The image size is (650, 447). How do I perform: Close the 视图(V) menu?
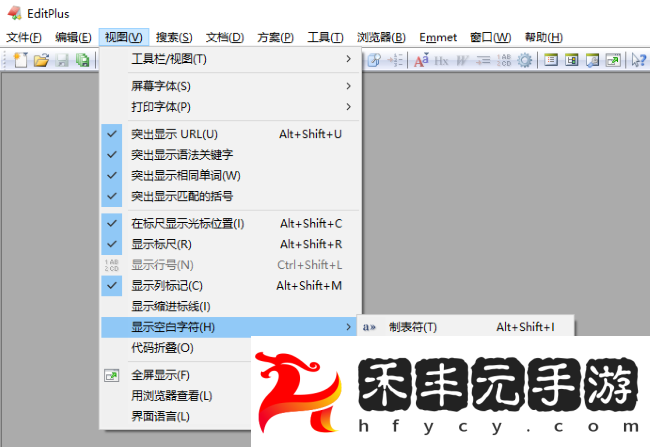click(124, 37)
